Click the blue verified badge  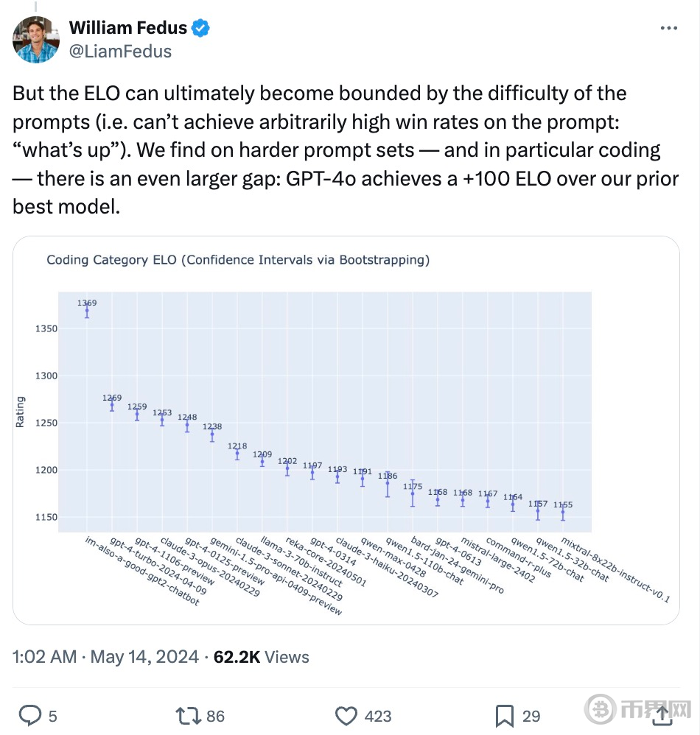coord(201,28)
